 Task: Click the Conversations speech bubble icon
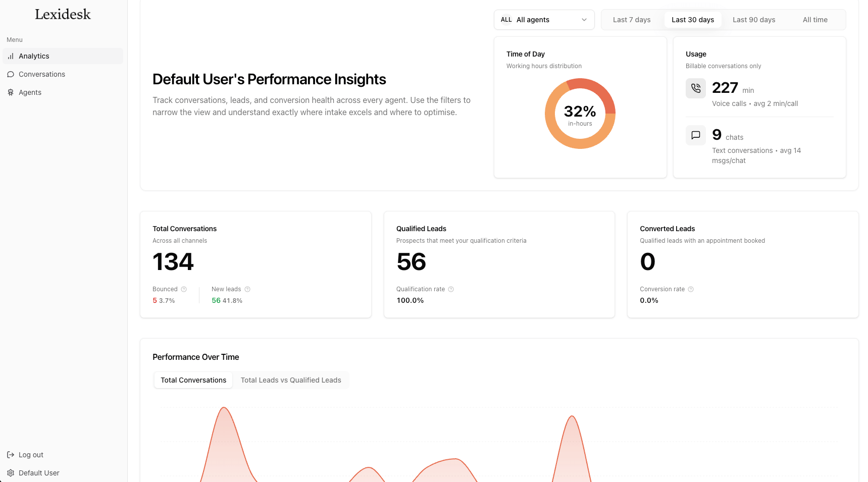pos(11,74)
